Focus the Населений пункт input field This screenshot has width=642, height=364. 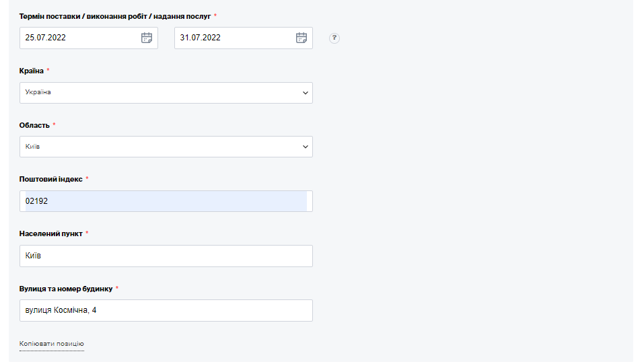pos(166,256)
